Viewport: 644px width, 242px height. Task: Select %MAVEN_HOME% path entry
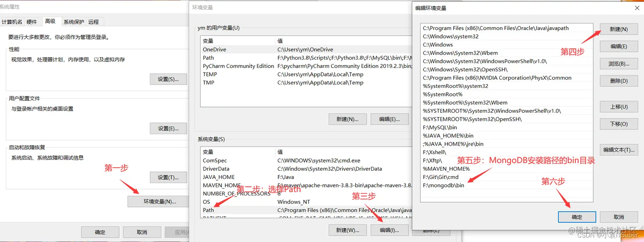click(x=506, y=169)
